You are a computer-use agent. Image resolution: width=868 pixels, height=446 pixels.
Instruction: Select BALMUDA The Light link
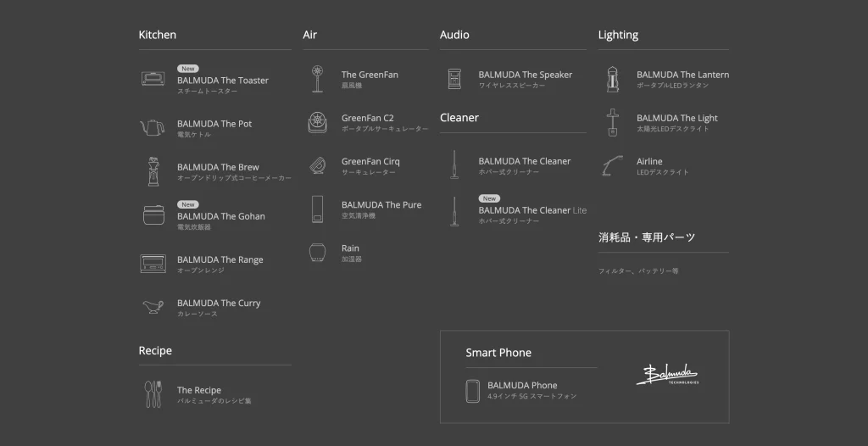coord(676,118)
